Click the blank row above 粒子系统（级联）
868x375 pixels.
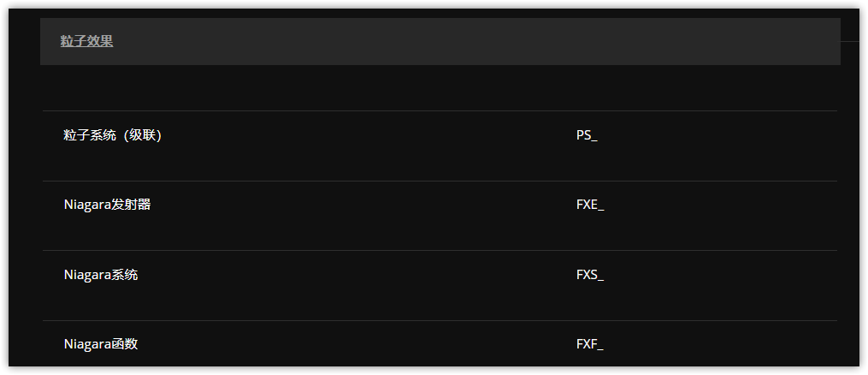pyautogui.click(x=440, y=88)
